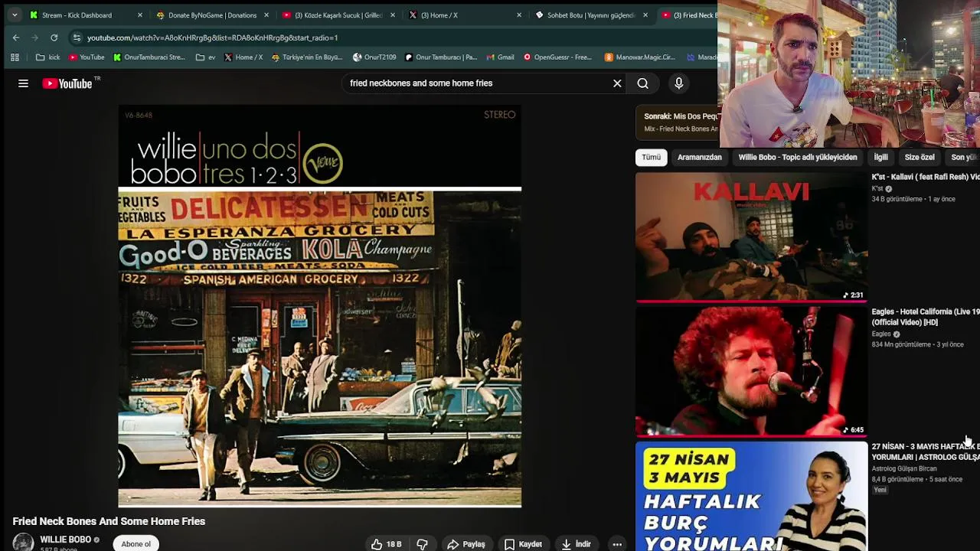980x551 pixels.
Task: Open the WILLIE BOBO channel name link
Action: click(x=65, y=540)
